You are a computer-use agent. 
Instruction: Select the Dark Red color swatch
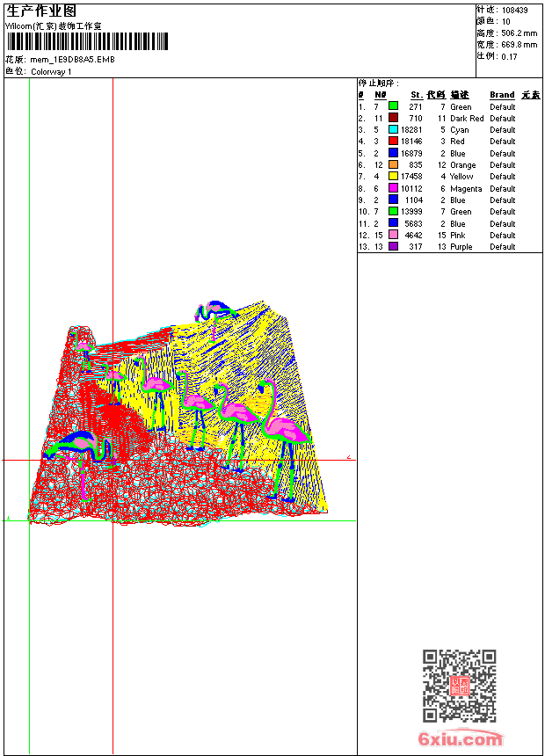coord(393,118)
